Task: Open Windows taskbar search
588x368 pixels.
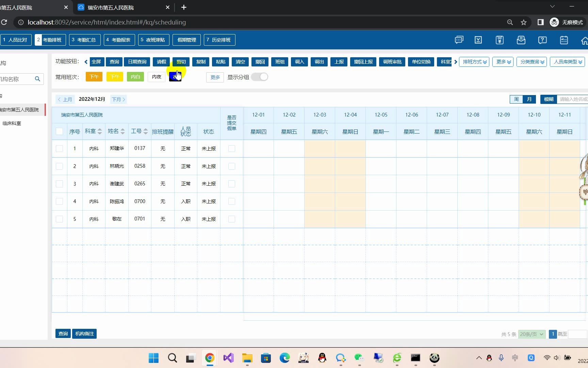Action: [x=173, y=358]
